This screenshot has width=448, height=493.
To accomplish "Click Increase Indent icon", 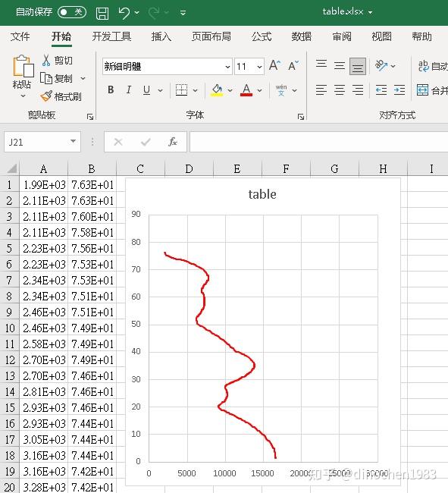I will pos(399,90).
